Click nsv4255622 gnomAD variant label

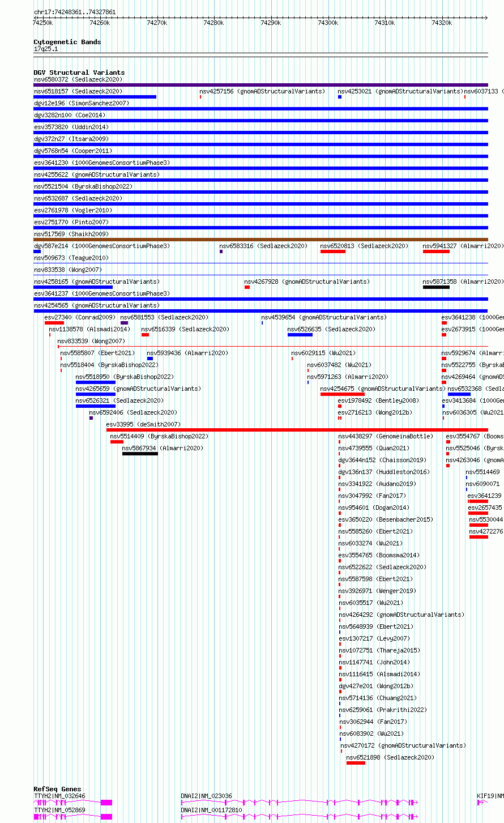tap(97, 175)
